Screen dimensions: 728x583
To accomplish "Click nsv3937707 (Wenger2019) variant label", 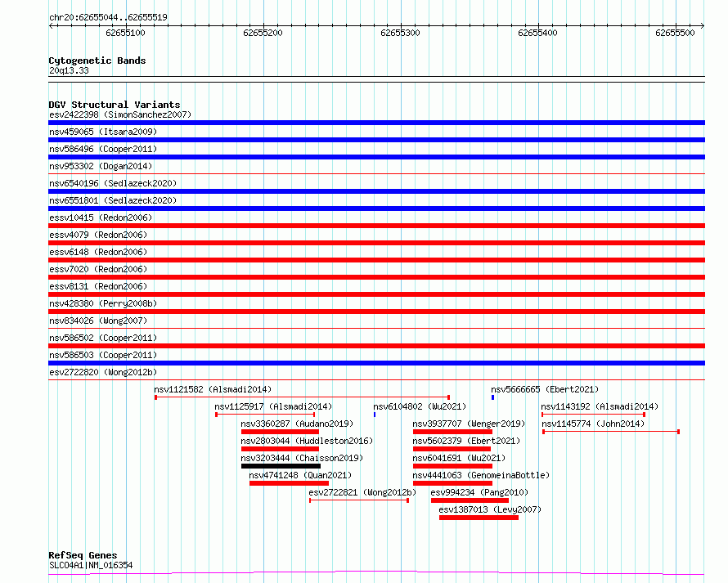I will pos(469,424).
